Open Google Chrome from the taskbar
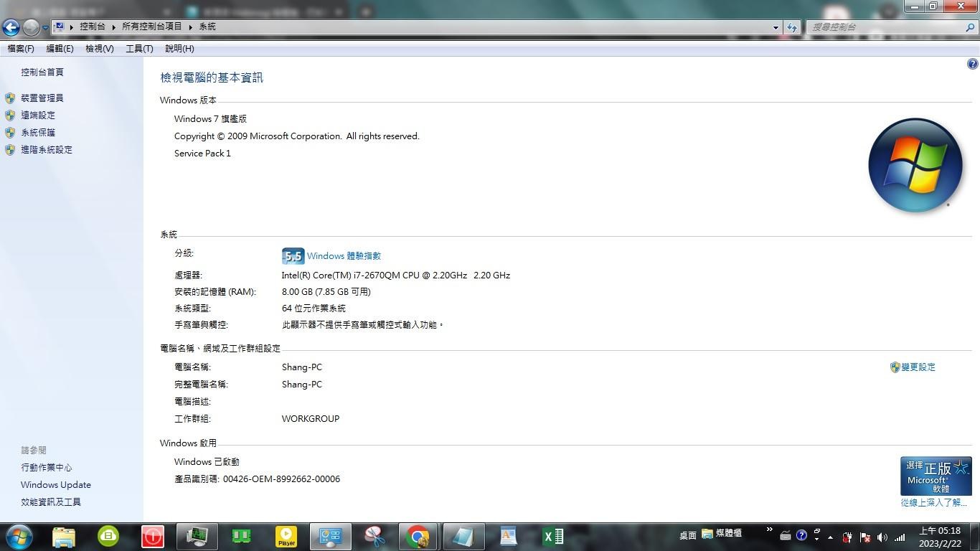The height and width of the screenshot is (551, 980). click(x=418, y=536)
